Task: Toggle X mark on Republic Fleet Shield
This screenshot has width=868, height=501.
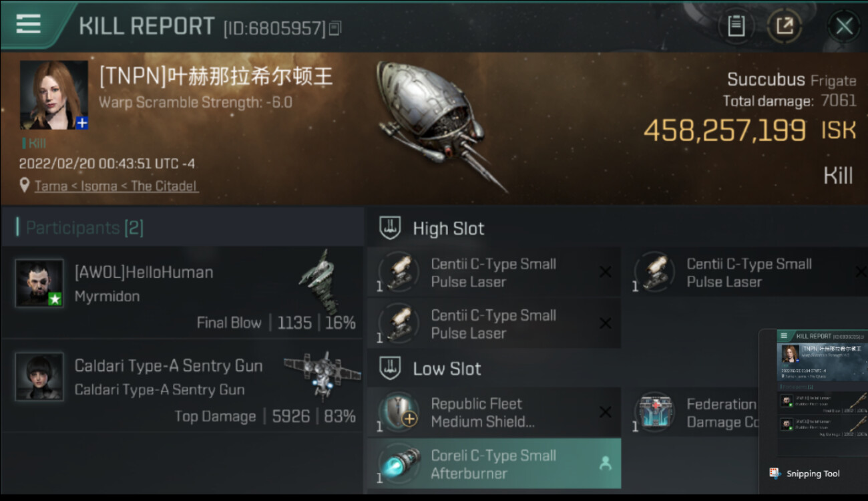Action: point(605,412)
